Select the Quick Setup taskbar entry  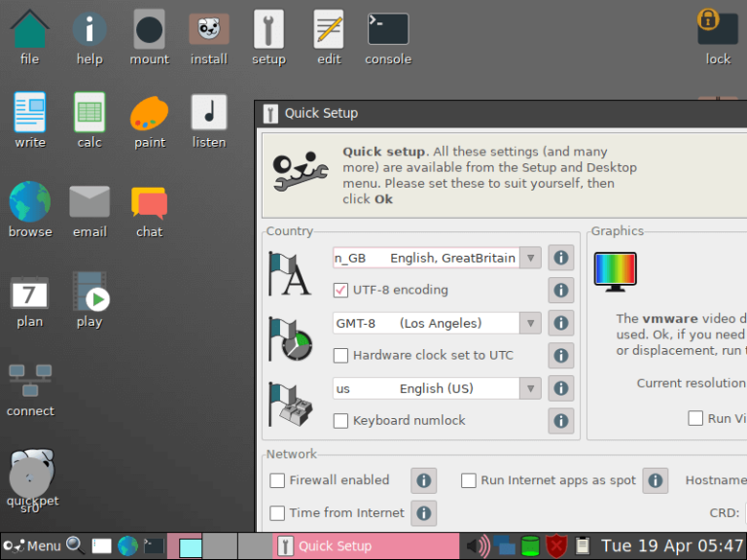[367, 545]
